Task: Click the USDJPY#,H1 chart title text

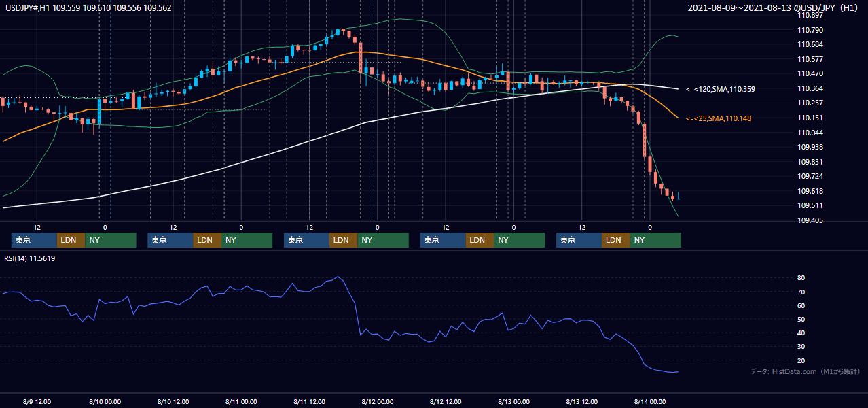Action: 88,8
